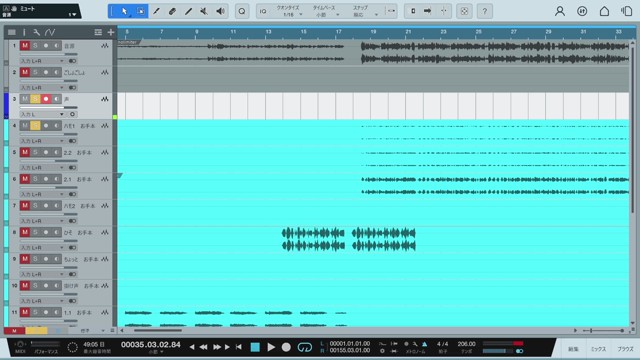Adjust track 3 volume slider
This screenshot has width=640, height=360.
[x=49, y=108]
